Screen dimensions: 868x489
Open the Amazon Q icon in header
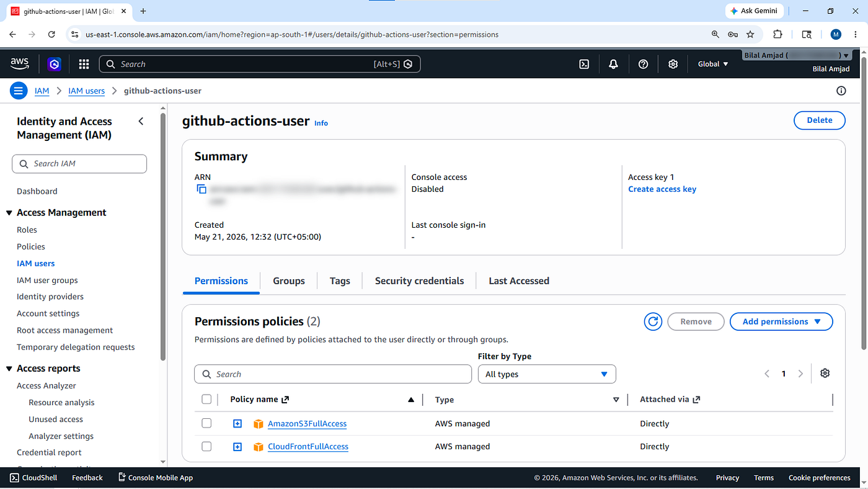(x=54, y=64)
